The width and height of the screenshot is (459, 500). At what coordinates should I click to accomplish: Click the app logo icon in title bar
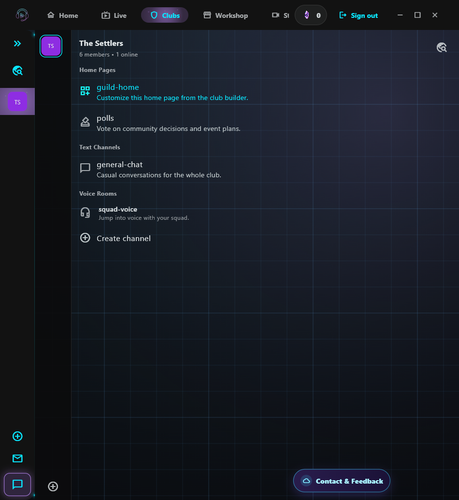22,15
